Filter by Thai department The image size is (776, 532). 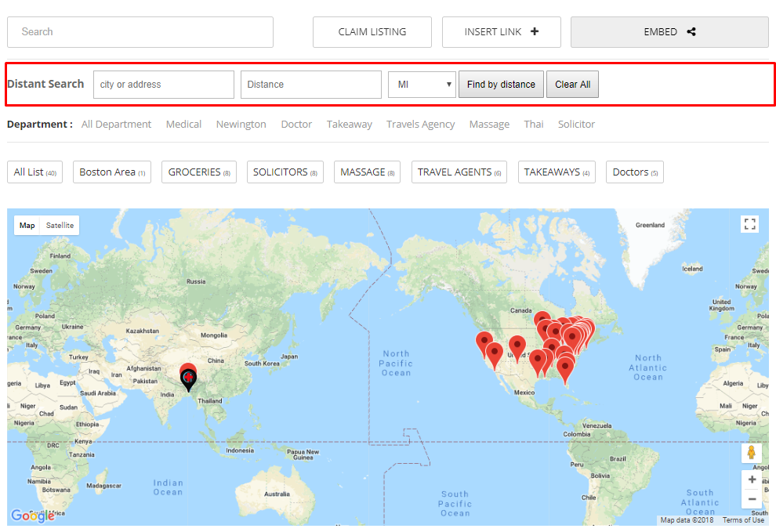click(534, 125)
